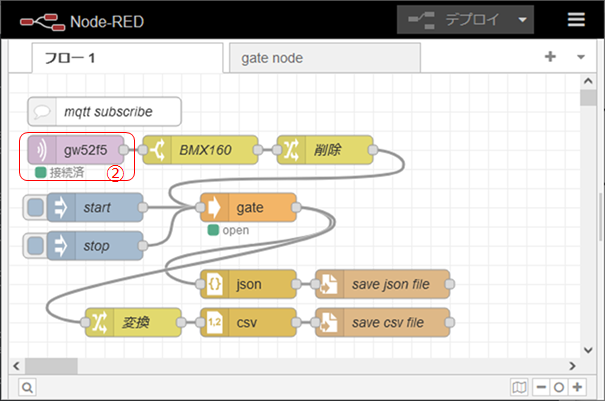
Task: Select the csv parser node
Action: (x=250, y=322)
